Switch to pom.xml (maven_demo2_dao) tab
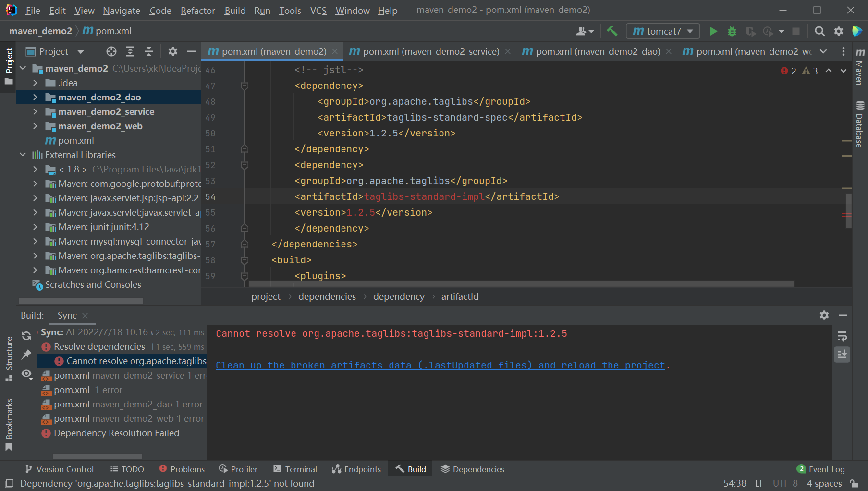This screenshot has height=491, width=868. coord(598,51)
